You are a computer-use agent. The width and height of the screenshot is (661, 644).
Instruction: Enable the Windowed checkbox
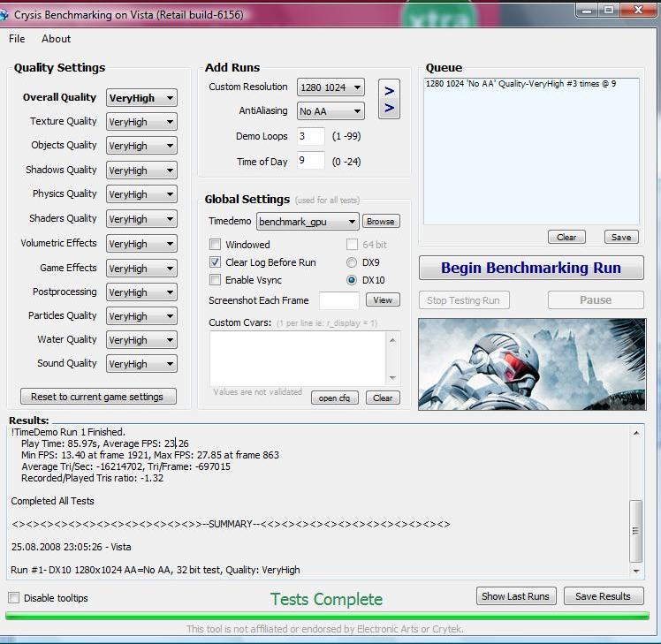215,245
